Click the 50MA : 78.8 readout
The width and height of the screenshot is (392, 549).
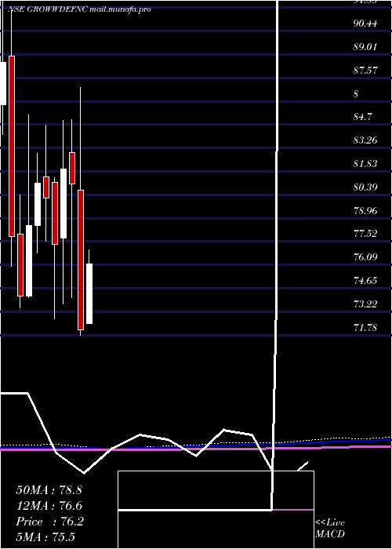49,490
